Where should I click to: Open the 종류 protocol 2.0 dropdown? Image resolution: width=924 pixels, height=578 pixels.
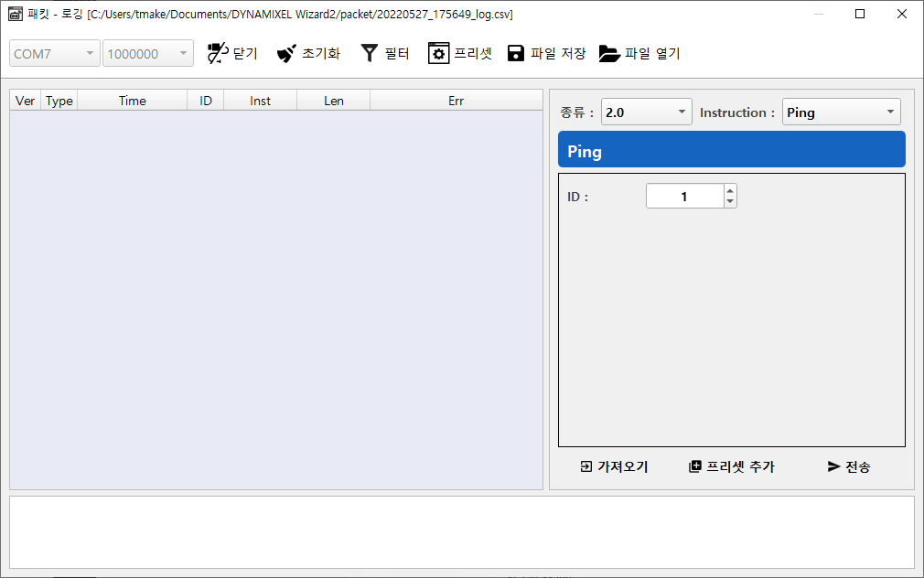click(646, 112)
